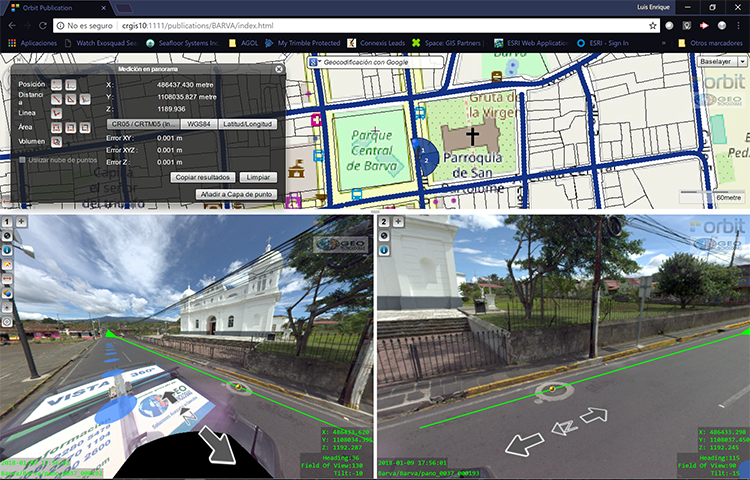Switch to Latitud/Longitud coordinate format
The height and width of the screenshot is (480, 750).
(x=248, y=123)
